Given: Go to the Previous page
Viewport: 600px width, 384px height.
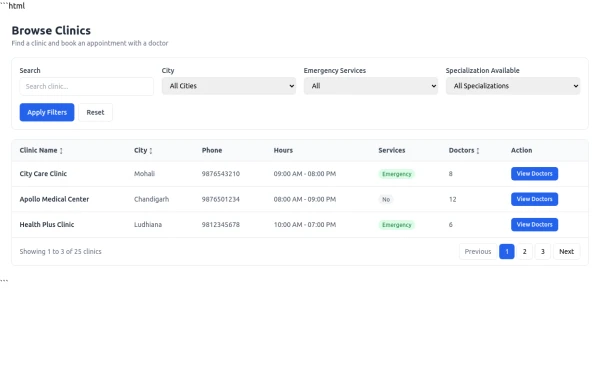Looking at the screenshot, I should click(478, 251).
